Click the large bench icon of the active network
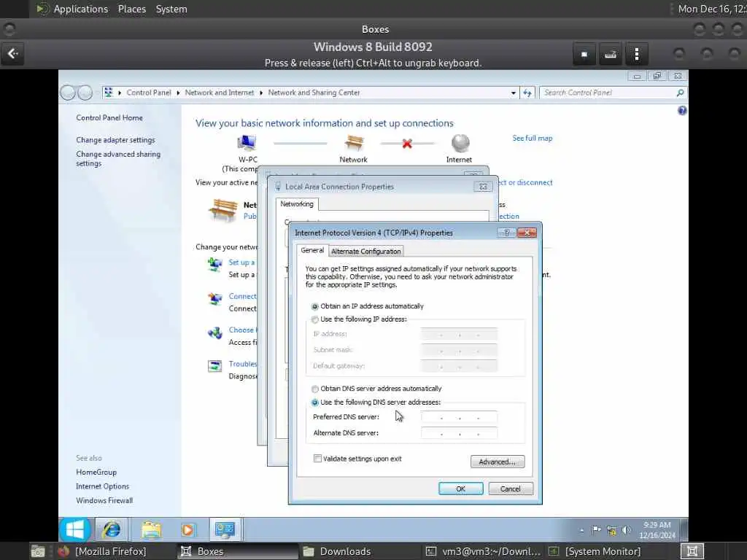Screen dimensions: 747x560 pos(223,209)
